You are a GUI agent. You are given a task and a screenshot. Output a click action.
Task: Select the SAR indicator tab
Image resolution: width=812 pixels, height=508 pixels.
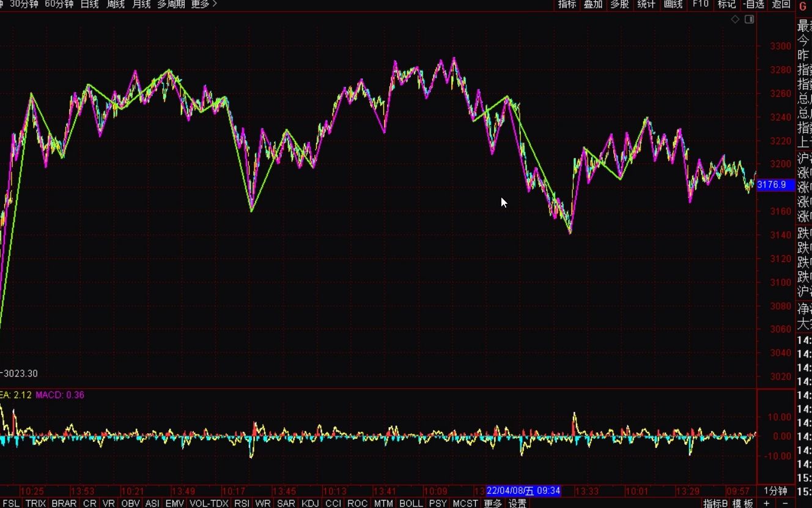286,503
